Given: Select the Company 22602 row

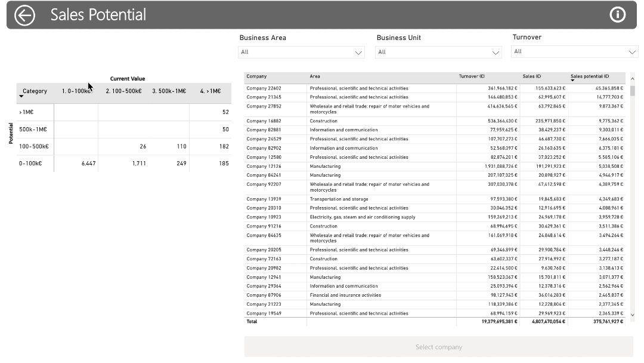Looking at the screenshot, I should (435, 88).
